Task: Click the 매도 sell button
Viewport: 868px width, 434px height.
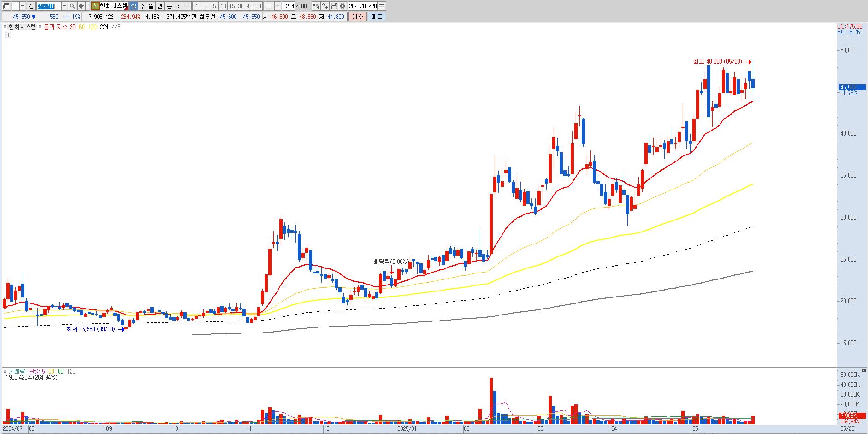Action: (377, 17)
